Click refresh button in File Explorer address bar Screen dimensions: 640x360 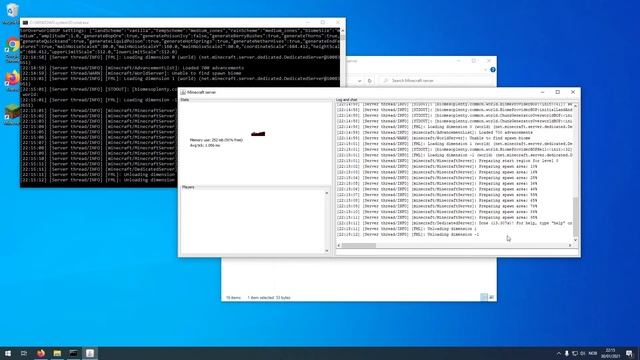point(369,81)
